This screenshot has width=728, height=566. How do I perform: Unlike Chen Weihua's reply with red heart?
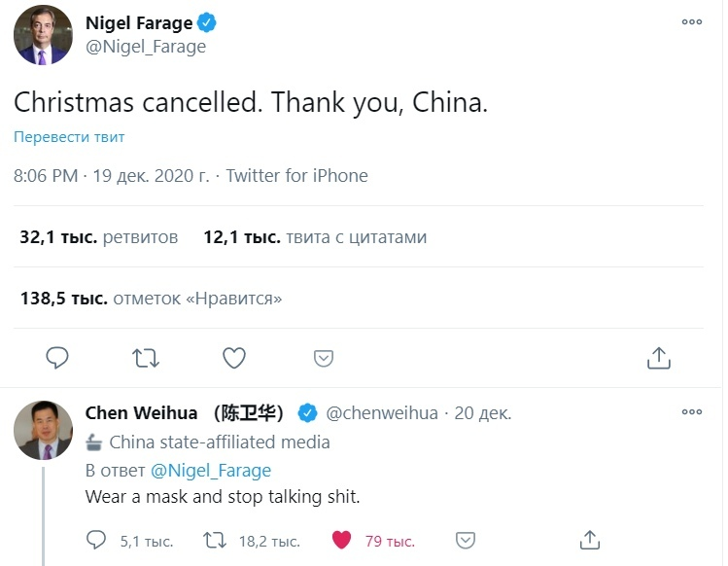click(x=341, y=540)
